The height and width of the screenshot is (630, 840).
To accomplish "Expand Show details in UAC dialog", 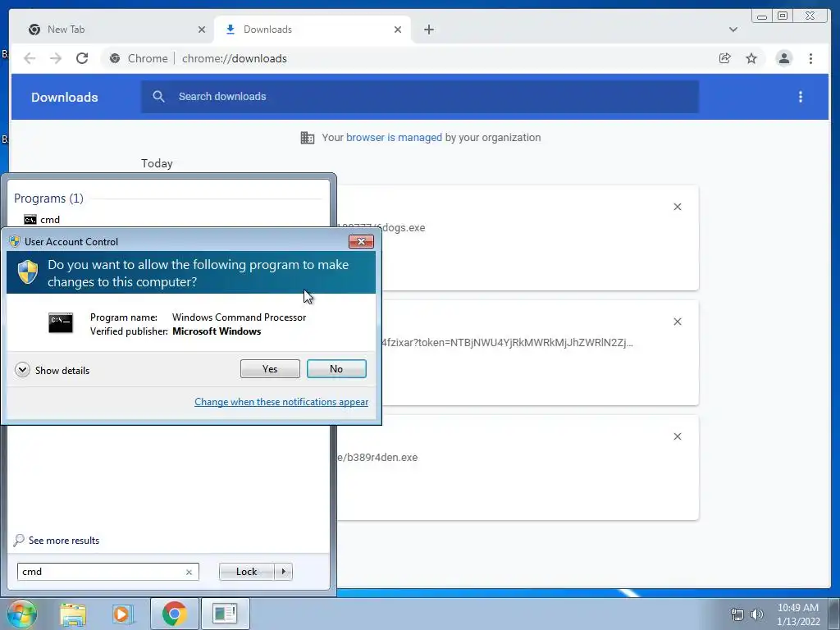I will (52, 370).
